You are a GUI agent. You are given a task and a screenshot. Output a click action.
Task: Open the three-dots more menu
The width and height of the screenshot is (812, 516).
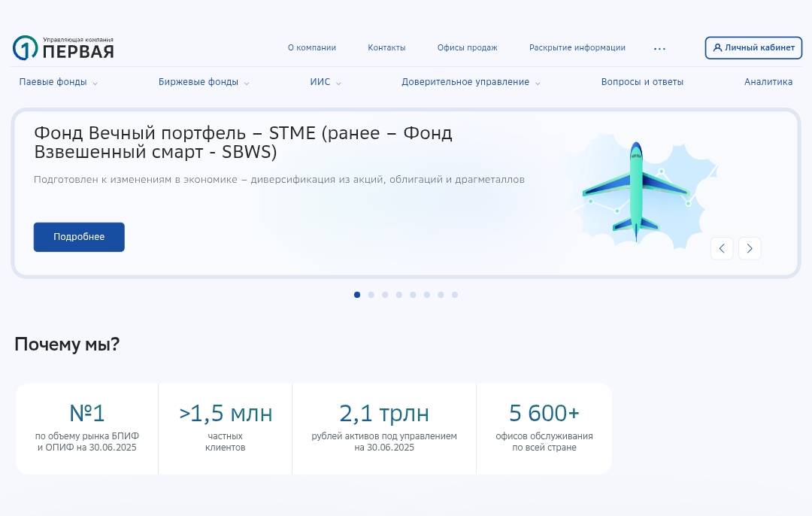point(659,49)
